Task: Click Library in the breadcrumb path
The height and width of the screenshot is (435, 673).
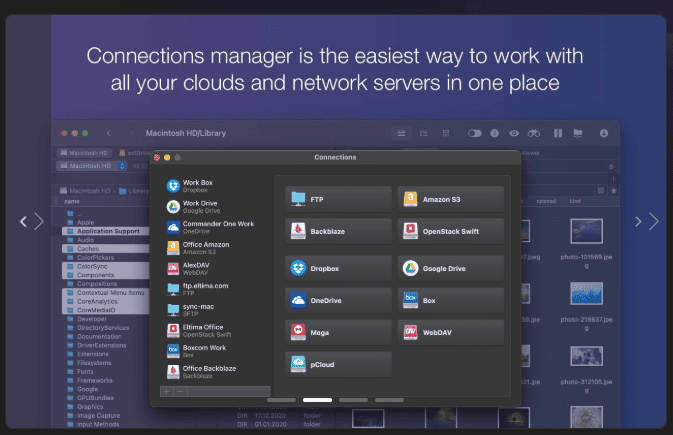Action: point(134,191)
